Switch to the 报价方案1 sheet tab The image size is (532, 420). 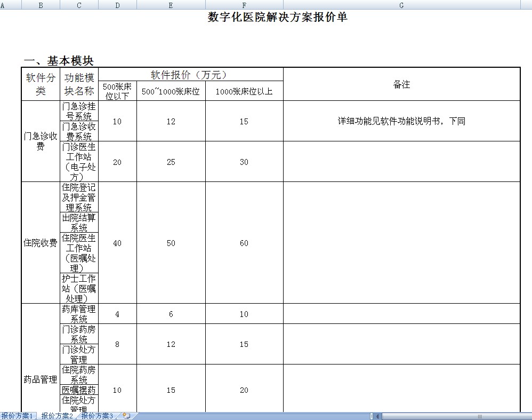click(x=17, y=416)
